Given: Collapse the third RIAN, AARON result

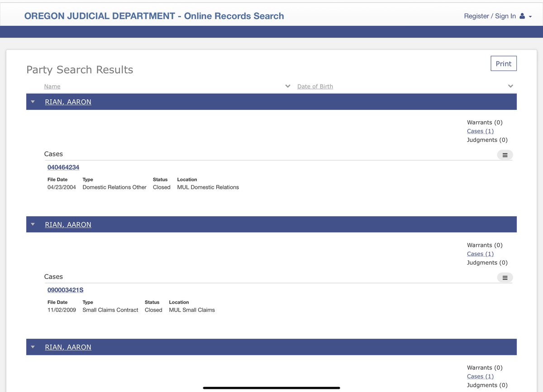Looking at the screenshot, I should [33, 347].
